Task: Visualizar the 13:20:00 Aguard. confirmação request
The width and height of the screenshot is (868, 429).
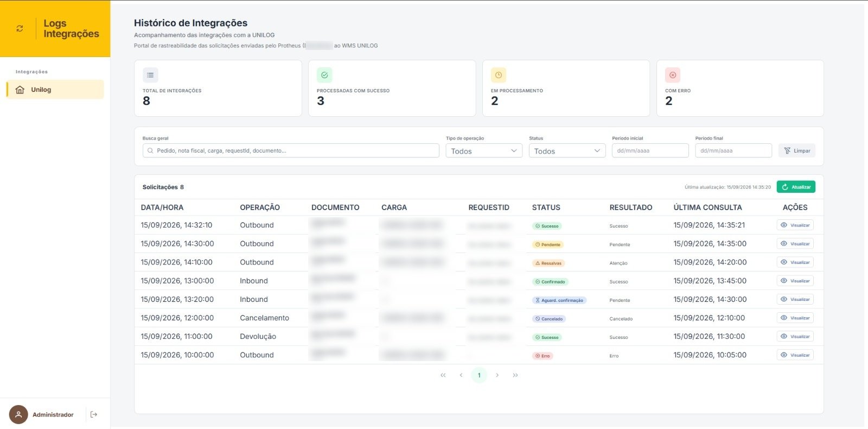Action: [x=795, y=299]
